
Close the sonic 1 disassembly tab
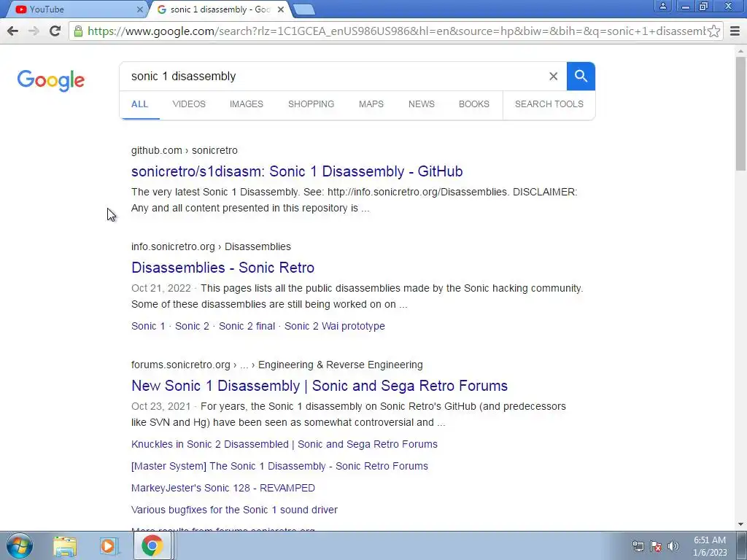pyautogui.click(x=281, y=9)
